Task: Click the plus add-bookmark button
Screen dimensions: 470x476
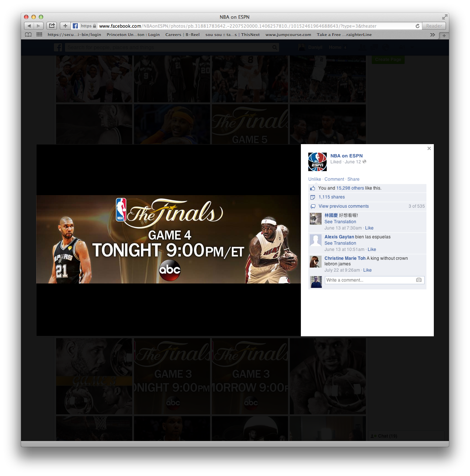Action: coord(65,26)
